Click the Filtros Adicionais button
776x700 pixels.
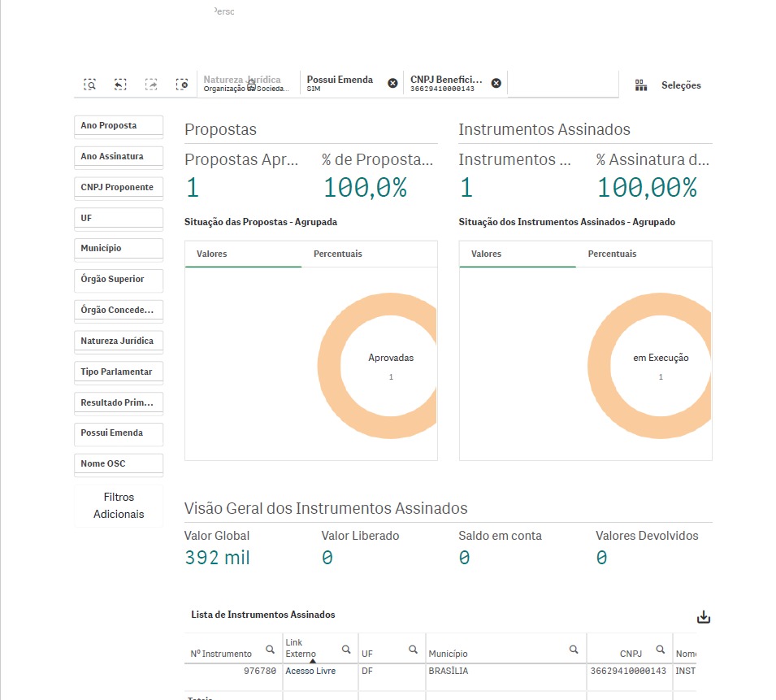click(119, 506)
